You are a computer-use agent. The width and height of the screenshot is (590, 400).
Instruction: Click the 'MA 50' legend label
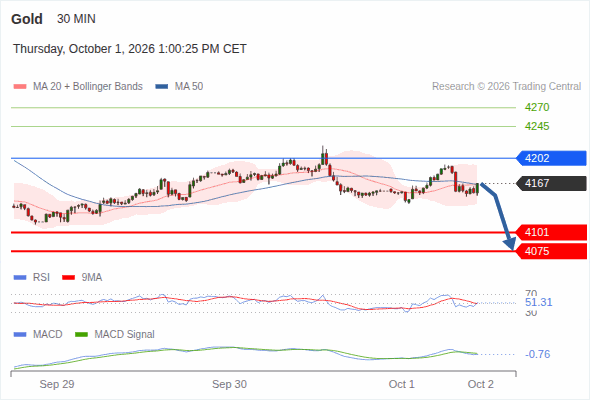pyautogui.click(x=189, y=87)
